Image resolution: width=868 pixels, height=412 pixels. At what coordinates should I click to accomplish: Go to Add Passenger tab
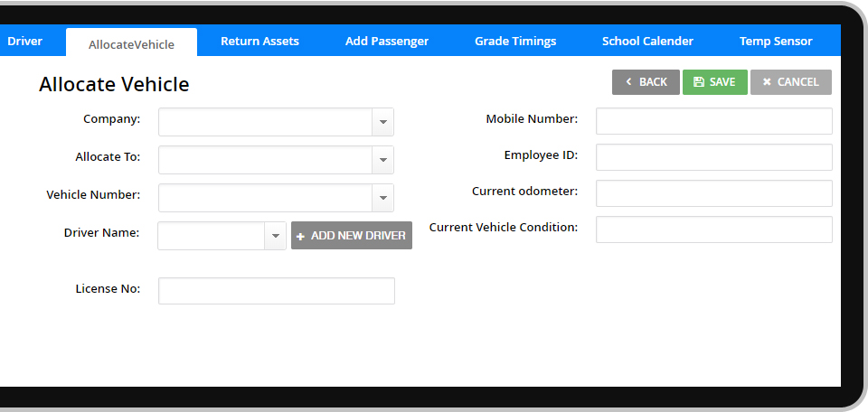click(387, 41)
